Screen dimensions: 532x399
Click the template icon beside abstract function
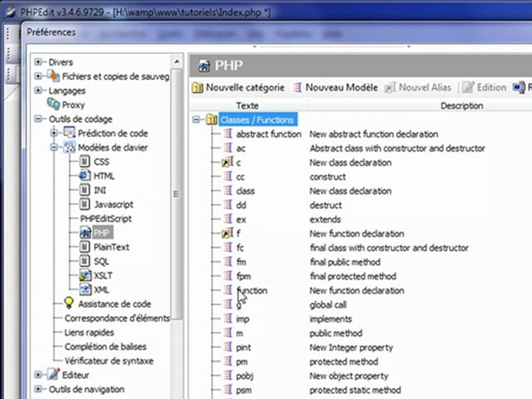click(x=228, y=134)
